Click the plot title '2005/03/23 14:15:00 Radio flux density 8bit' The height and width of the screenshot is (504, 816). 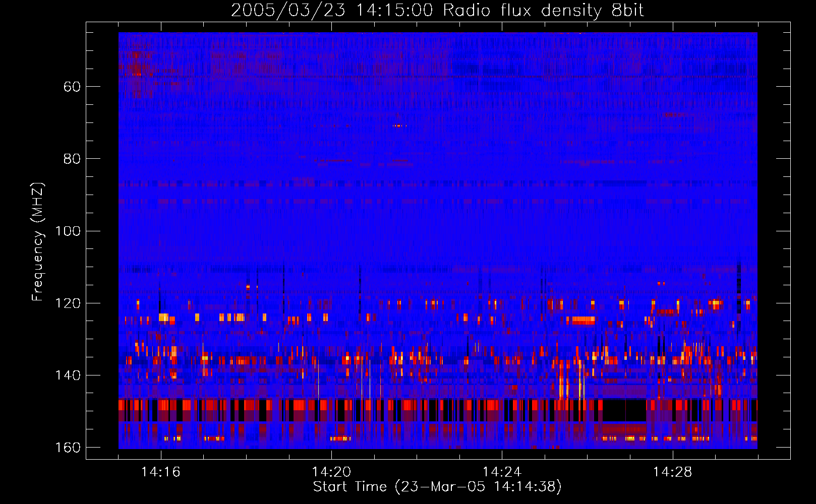coord(437,10)
